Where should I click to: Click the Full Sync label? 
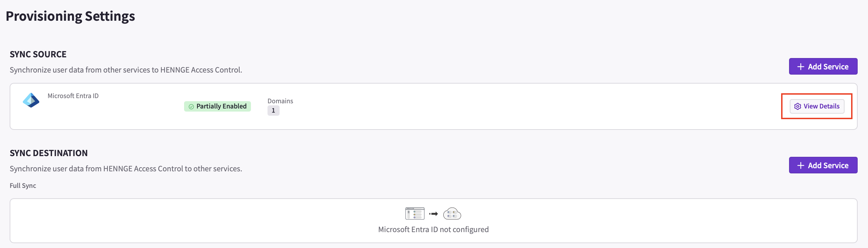[x=23, y=185]
